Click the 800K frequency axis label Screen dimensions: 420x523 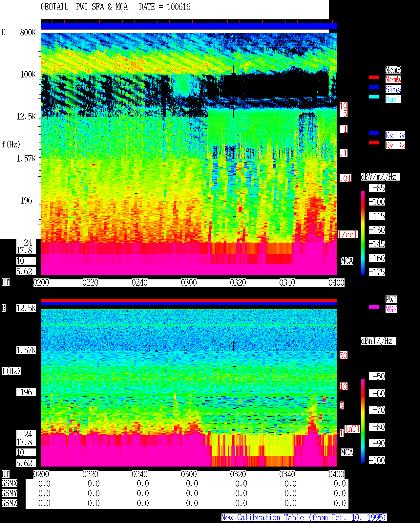point(28,33)
